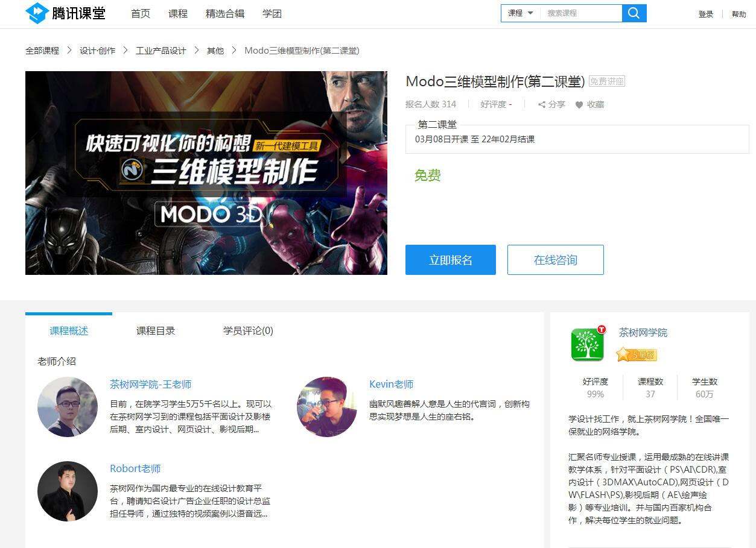Open the 茶树网学院 institution name link
The image size is (756, 548).
pos(643,333)
